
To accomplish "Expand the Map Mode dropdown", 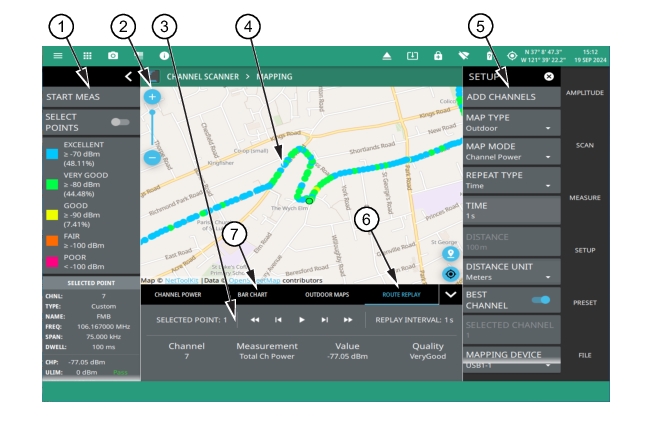I will coord(512,152).
